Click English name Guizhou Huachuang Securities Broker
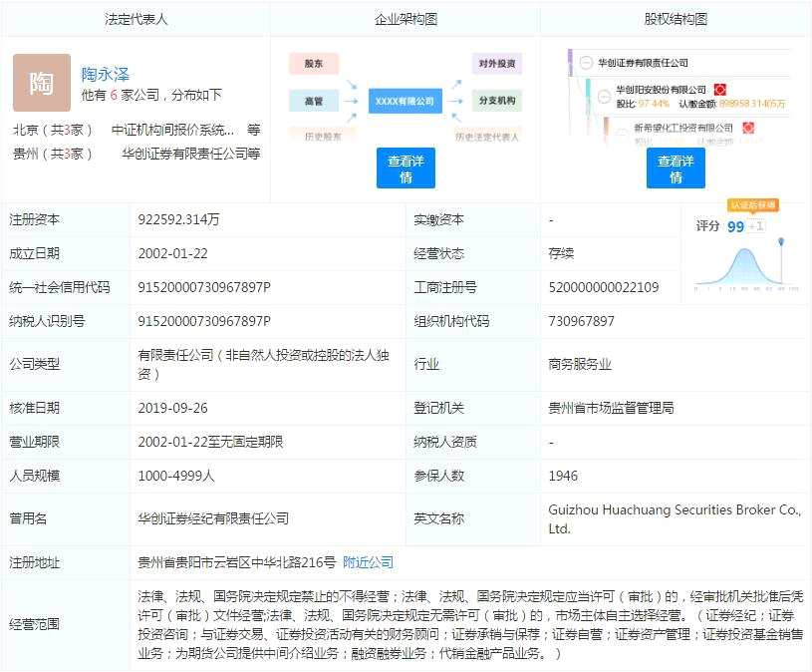This screenshot has height=672, width=812. [x=675, y=519]
